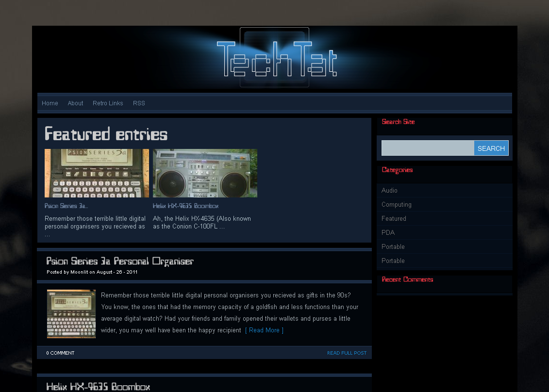Click the '[ Read More ]' link
This screenshot has height=392, width=549.
coord(264,330)
